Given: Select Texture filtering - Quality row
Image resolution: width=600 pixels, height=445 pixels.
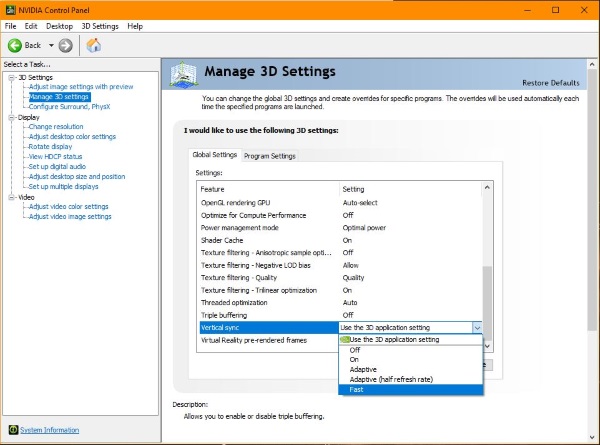Looking at the screenshot, I should click(340, 277).
